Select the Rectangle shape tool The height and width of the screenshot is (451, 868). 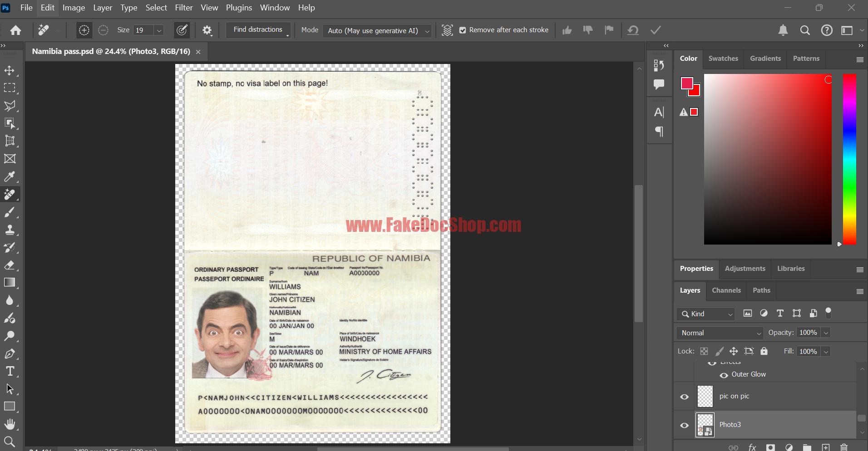coord(10,407)
